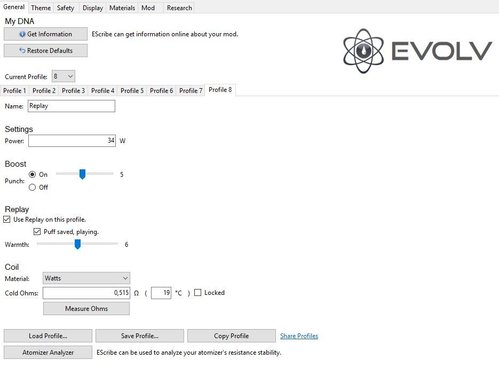
Task: Open the Research tab
Action: pos(179,8)
